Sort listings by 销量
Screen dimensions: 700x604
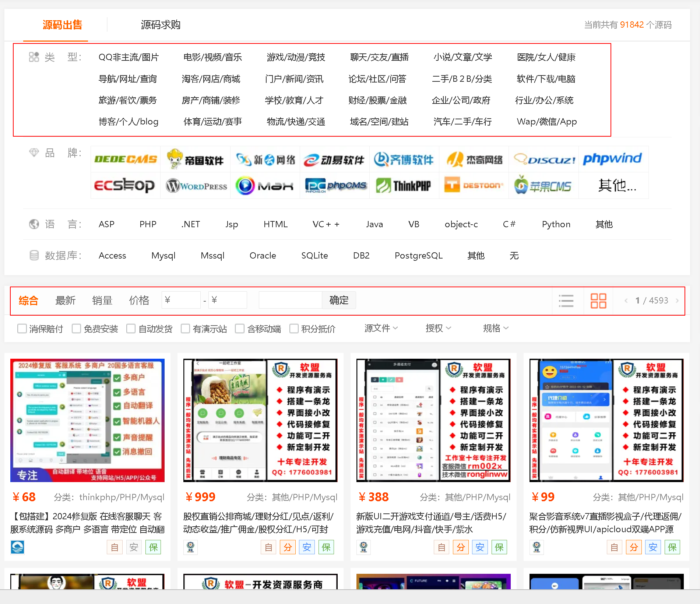102,301
